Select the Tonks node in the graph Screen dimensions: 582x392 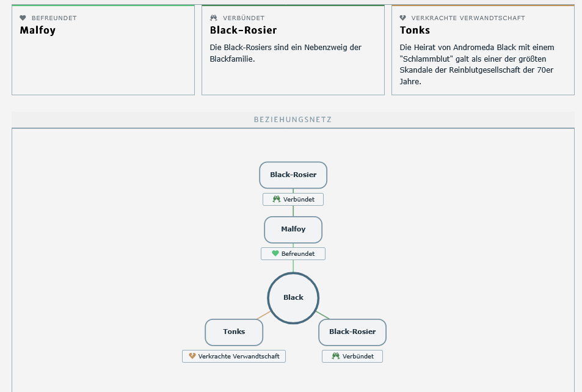(234, 332)
